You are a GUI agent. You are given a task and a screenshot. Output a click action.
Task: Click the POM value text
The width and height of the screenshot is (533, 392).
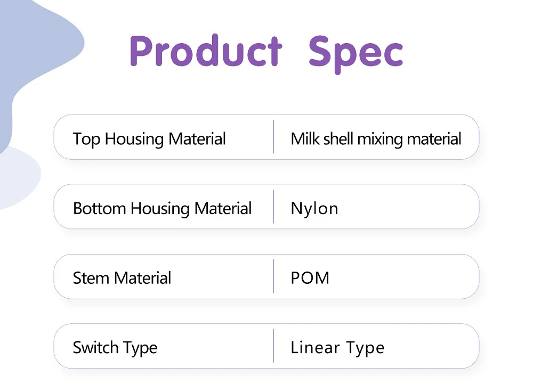[x=310, y=278]
